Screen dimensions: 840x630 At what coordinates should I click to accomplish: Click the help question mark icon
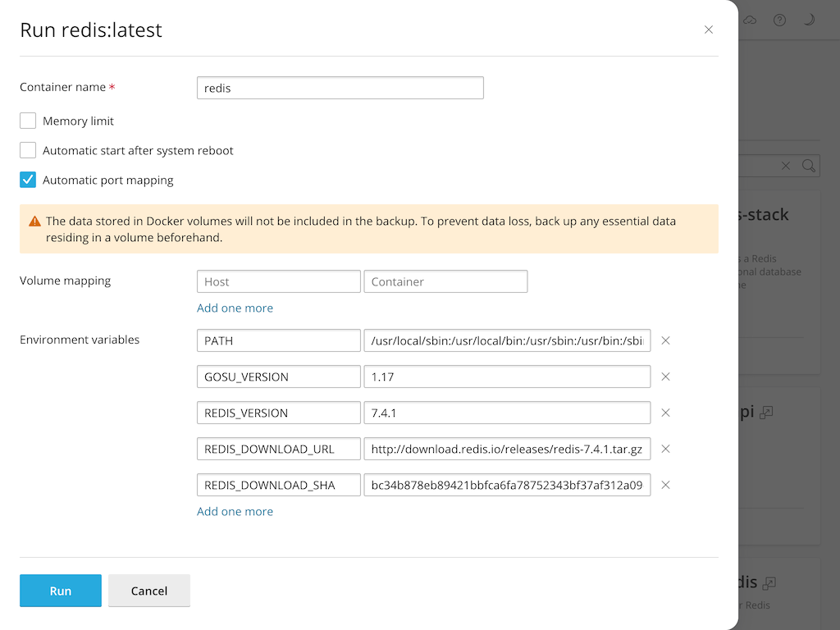[x=779, y=21]
